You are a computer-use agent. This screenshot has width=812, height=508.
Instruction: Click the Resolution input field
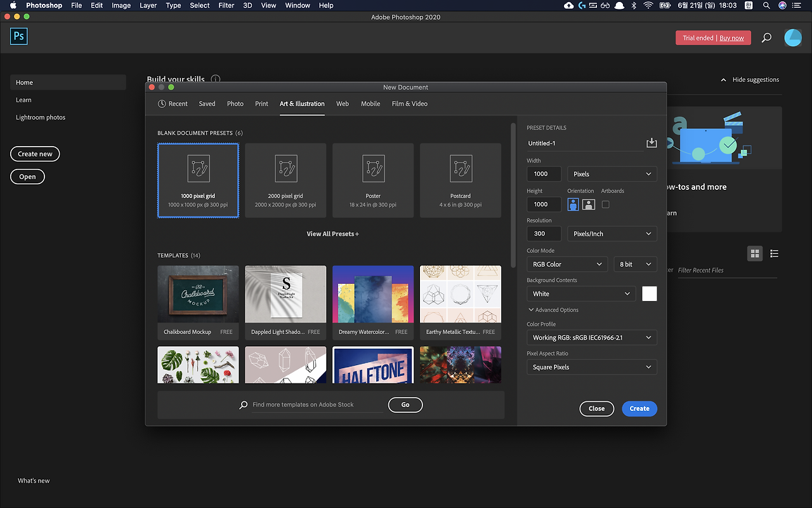pyautogui.click(x=544, y=234)
